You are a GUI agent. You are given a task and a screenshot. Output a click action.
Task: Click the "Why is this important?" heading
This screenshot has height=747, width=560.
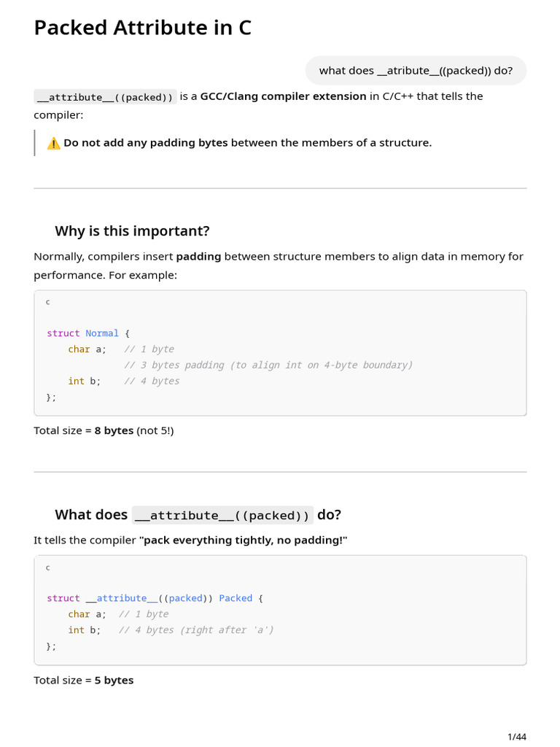132,231
